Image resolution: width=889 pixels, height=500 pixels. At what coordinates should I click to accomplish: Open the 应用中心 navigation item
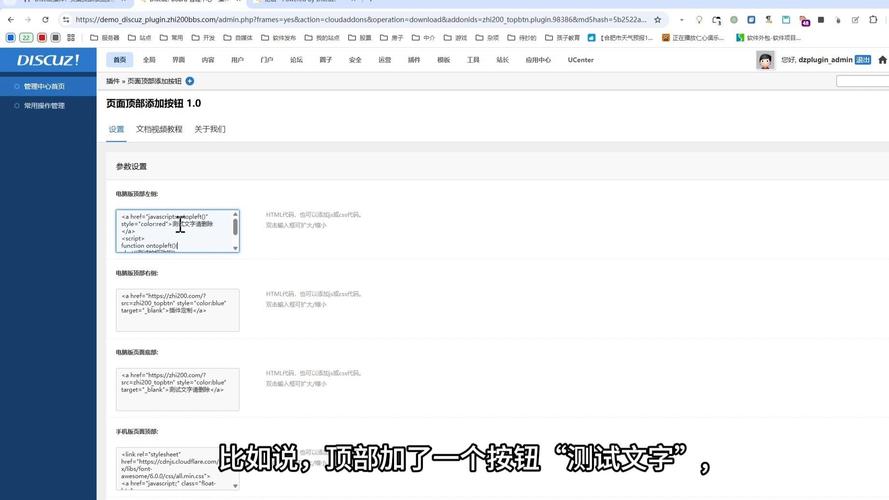tap(538, 60)
